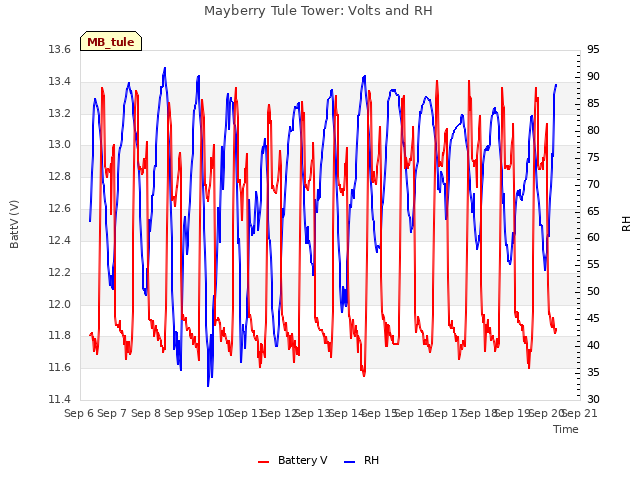
Task: Click the BattV (V) axis label
Action: (14, 224)
